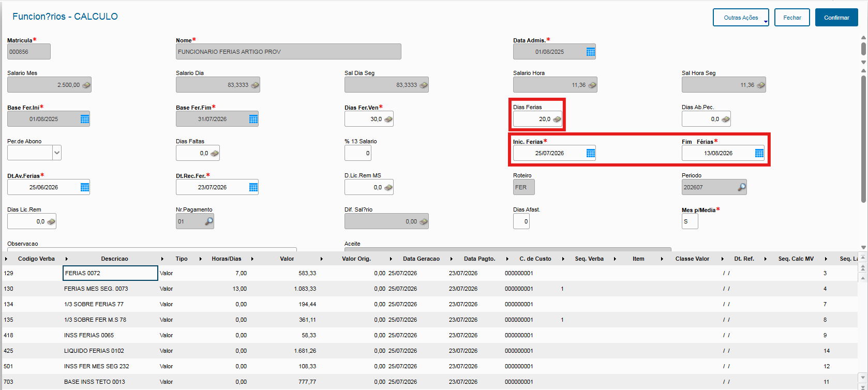868x390 pixels.
Task: Sort by Codigo Verba column header
Action: [x=36, y=259]
